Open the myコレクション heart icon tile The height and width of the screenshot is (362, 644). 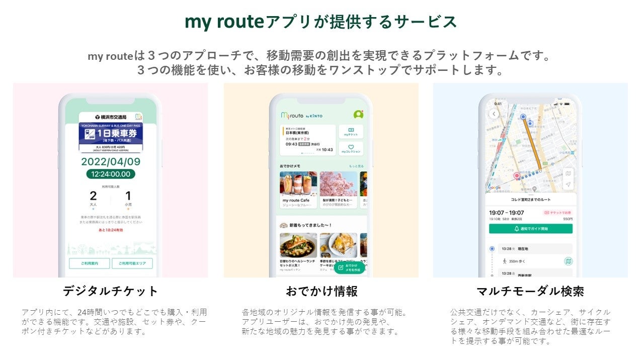pos(351,149)
